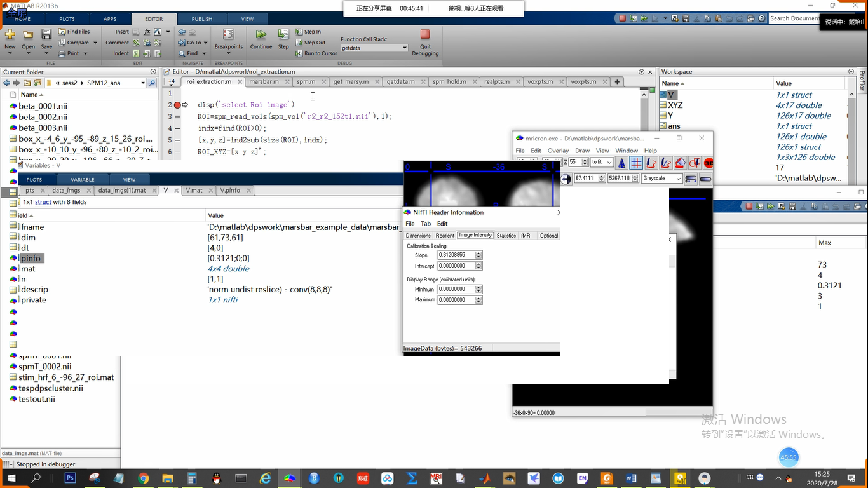The image size is (868, 488).
Task: Click Step Out
Action: pos(310,43)
